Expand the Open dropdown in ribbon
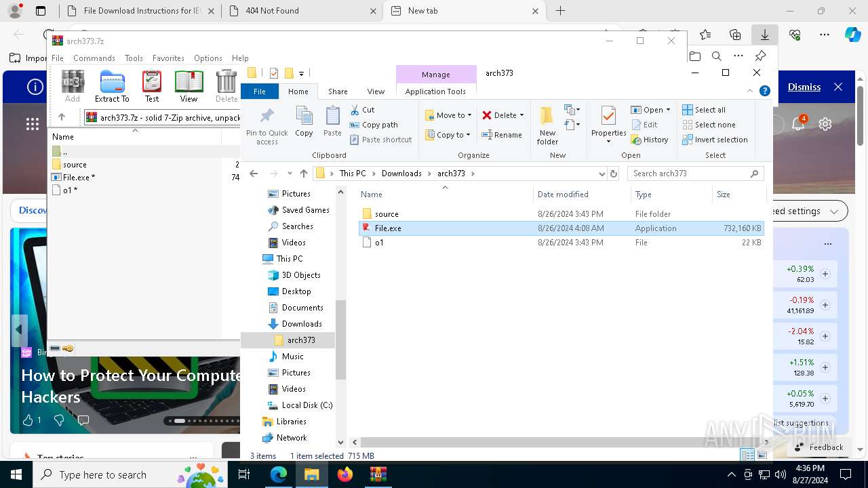This screenshot has height=488, width=868. (668, 110)
